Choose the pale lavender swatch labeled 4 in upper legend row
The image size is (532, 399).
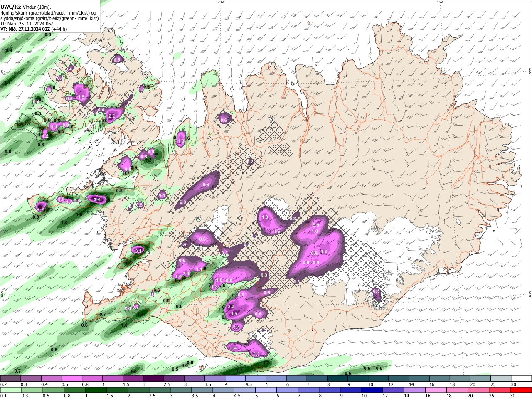[234, 379]
